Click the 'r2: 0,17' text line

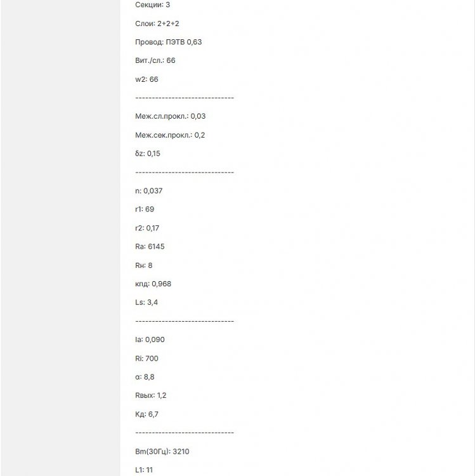tap(147, 228)
